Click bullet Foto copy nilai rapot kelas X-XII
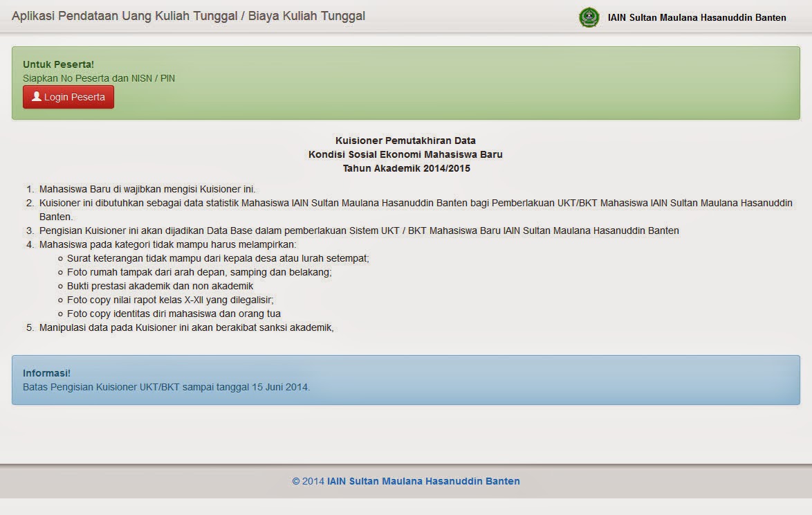 (x=170, y=300)
